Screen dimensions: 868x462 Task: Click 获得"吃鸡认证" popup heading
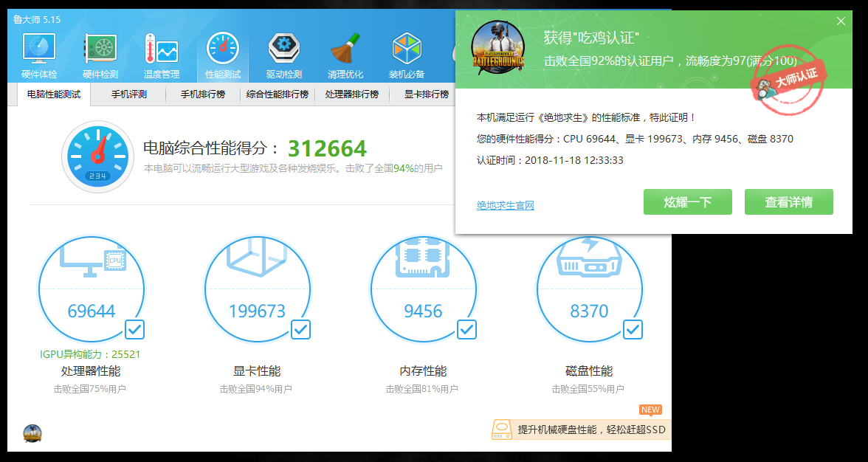click(591, 38)
